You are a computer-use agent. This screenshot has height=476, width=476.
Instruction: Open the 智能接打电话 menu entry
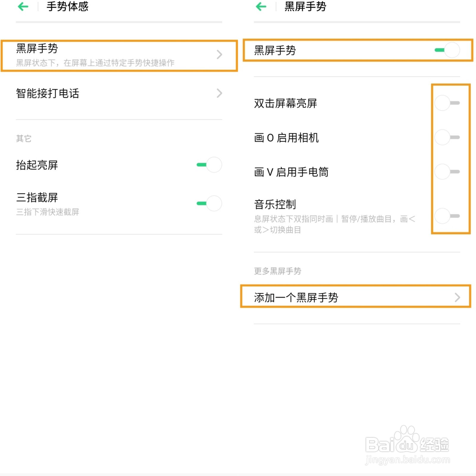48,93
